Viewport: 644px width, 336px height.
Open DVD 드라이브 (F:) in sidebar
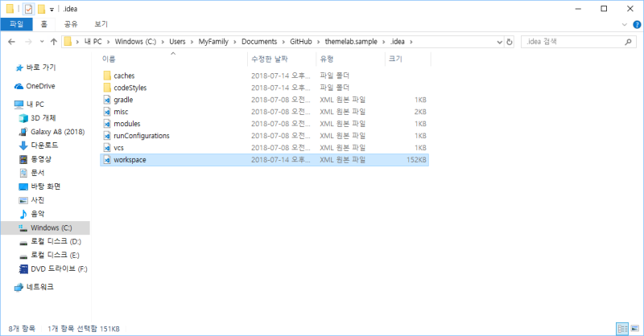(x=59, y=268)
